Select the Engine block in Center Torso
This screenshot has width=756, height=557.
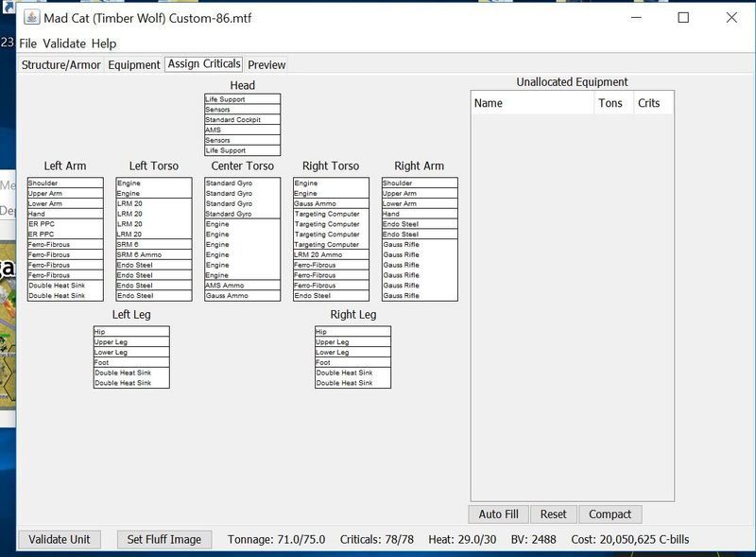click(x=243, y=250)
